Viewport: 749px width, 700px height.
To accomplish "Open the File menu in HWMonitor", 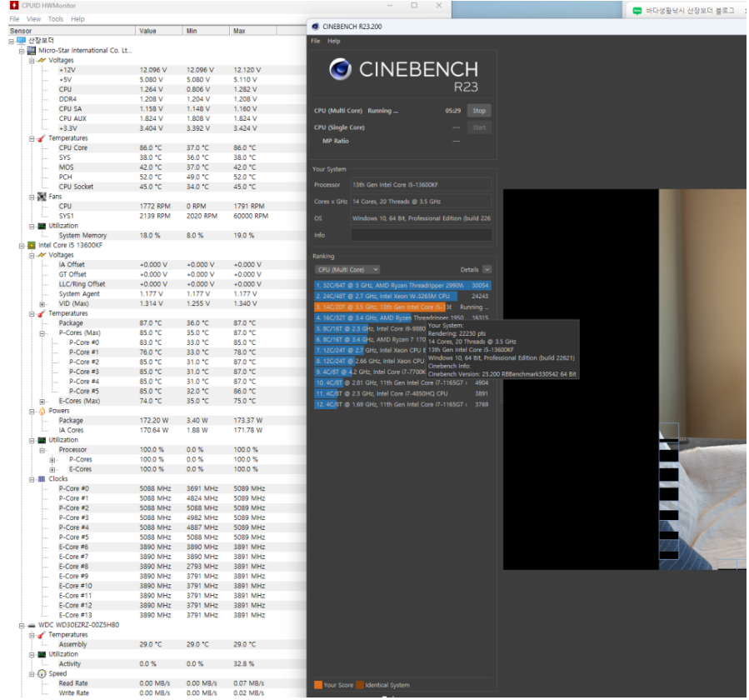I will (15, 19).
